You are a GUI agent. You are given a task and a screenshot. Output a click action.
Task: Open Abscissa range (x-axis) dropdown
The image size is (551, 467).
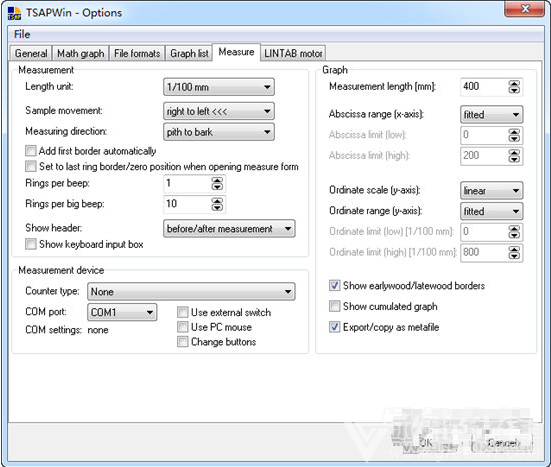coord(492,115)
